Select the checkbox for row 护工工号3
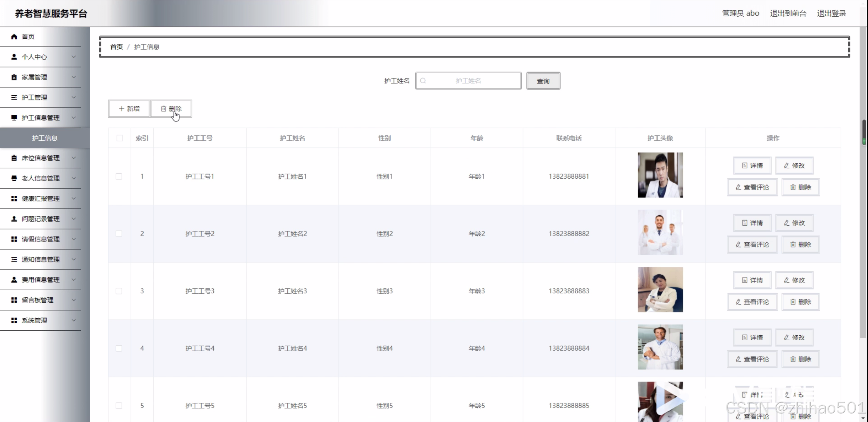This screenshot has height=422, width=868. (x=119, y=291)
